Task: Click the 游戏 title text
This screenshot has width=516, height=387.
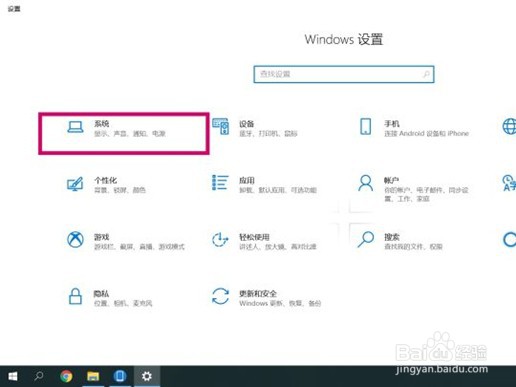Action: [102, 237]
